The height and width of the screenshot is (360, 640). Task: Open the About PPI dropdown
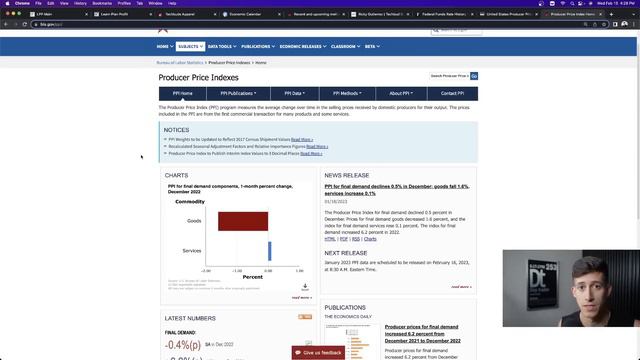(401, 93)
